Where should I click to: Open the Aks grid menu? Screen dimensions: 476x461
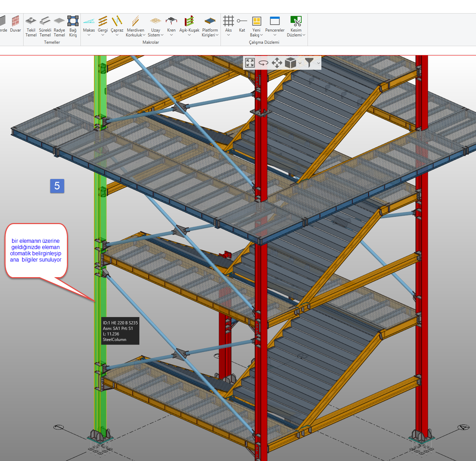click(228, 26)
